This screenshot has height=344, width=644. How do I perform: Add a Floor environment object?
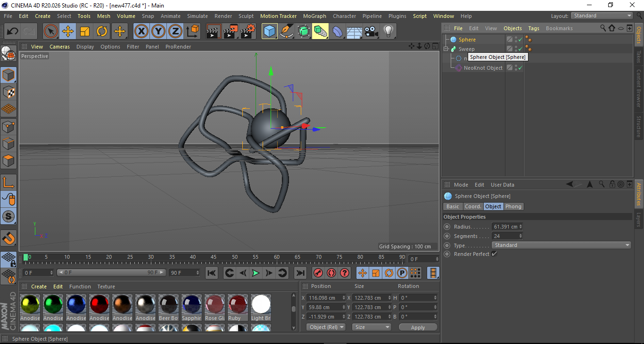point(354,32)
